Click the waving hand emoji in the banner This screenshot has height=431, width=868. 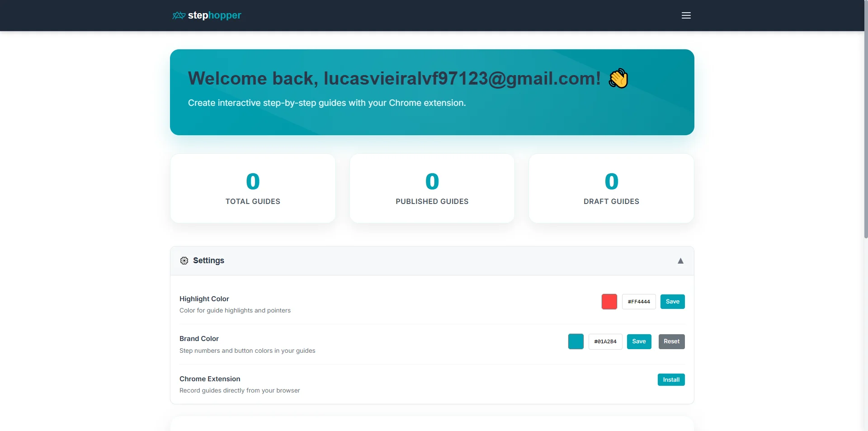618,78
